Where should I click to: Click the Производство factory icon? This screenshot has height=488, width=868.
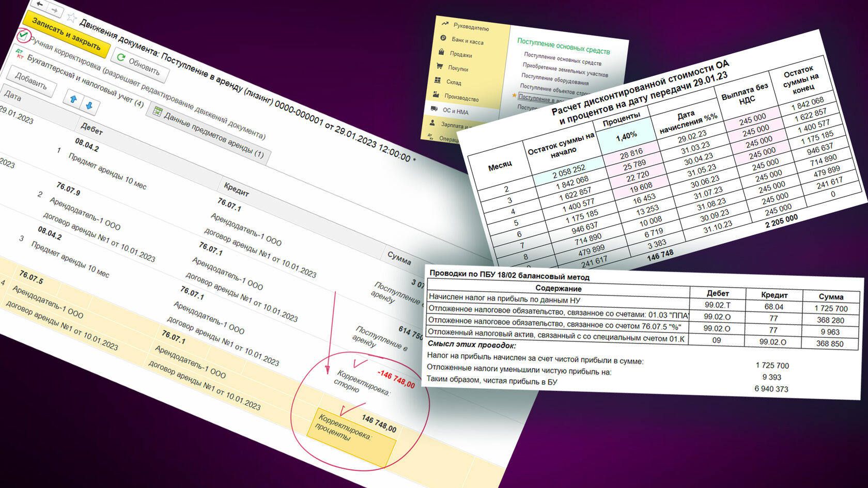tap(436, 95)
